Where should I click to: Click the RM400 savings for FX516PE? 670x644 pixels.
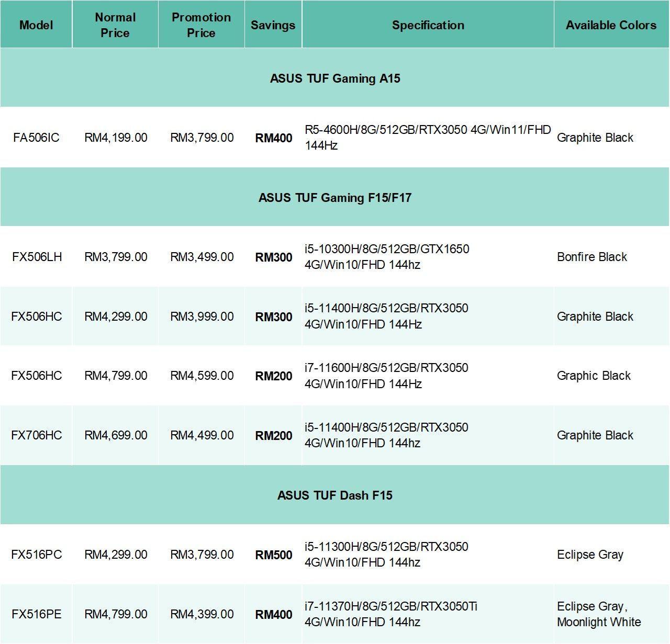click(x=274, y=615)
